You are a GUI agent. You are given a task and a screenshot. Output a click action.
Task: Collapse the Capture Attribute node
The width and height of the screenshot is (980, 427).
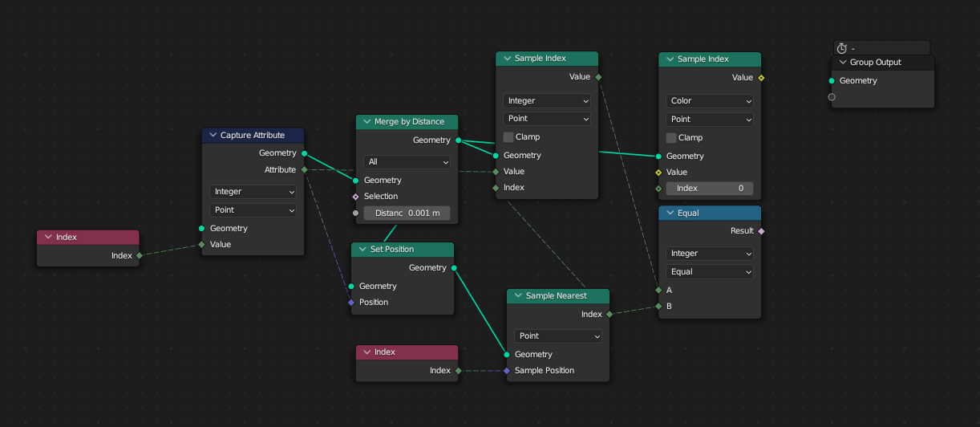click(x=213, y=136)
